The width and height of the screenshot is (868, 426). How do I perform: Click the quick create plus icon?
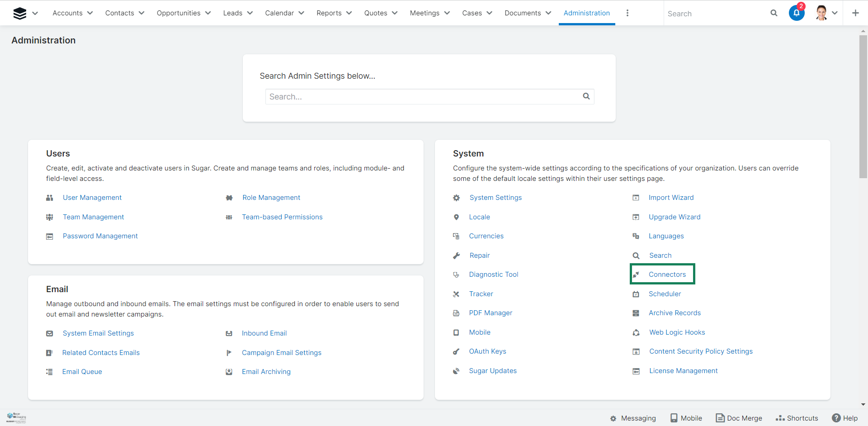coord(855,13)
